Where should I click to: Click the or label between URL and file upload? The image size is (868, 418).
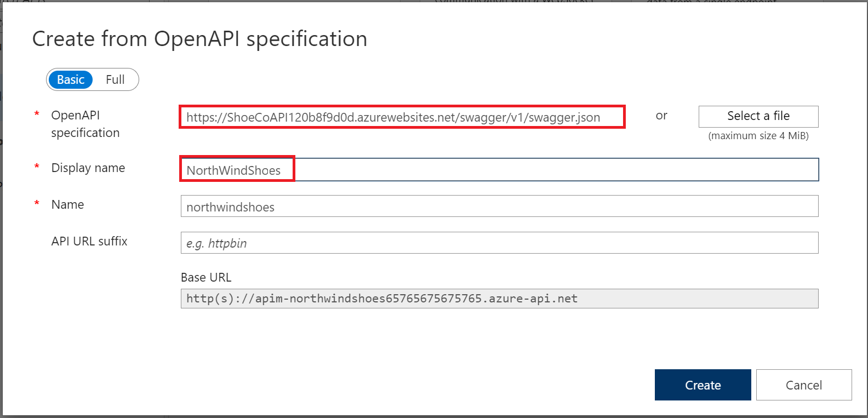pos(661,116)
